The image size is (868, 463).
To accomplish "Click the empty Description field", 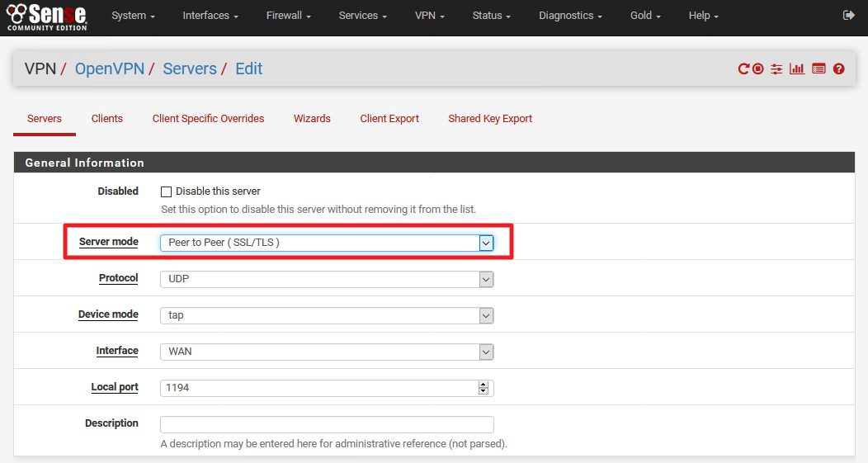I will click(x=327, y=424).
